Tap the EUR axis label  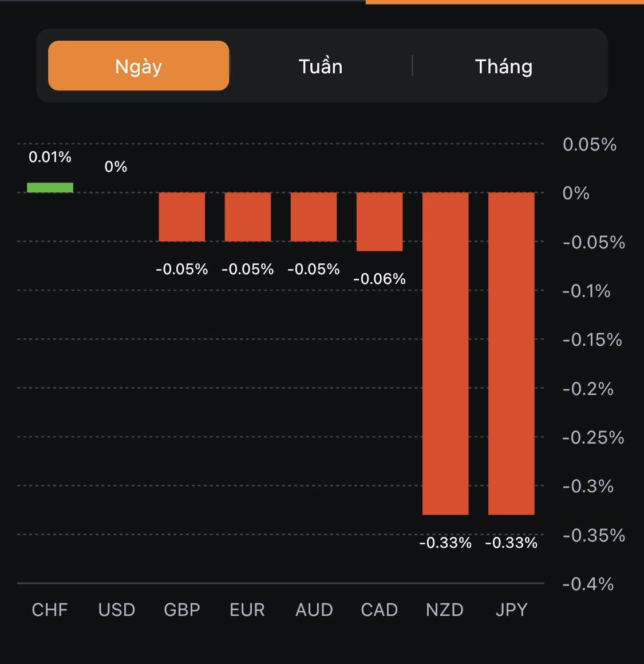pos(247,610)
